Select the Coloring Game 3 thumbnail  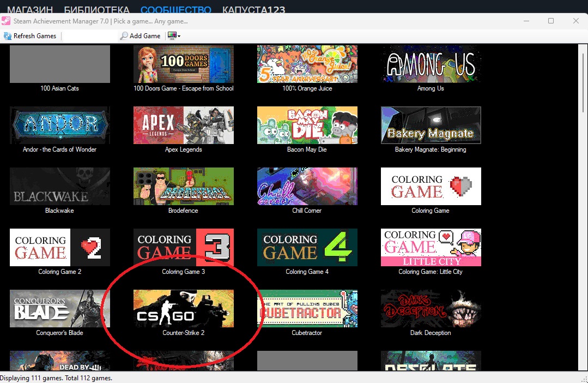pos(184,248)
